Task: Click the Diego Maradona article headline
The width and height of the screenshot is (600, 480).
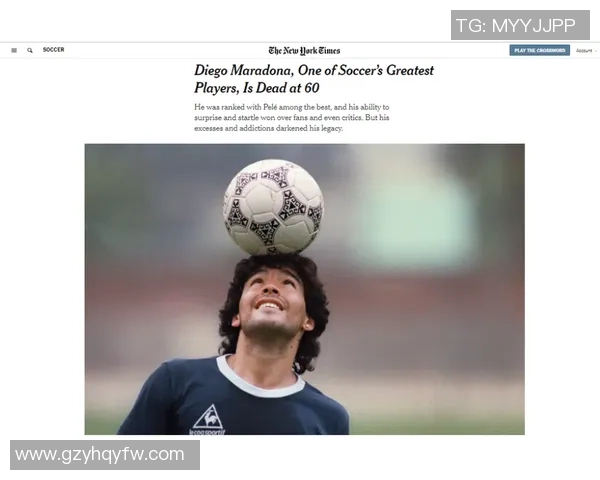Action: click(x=314, y=79)
